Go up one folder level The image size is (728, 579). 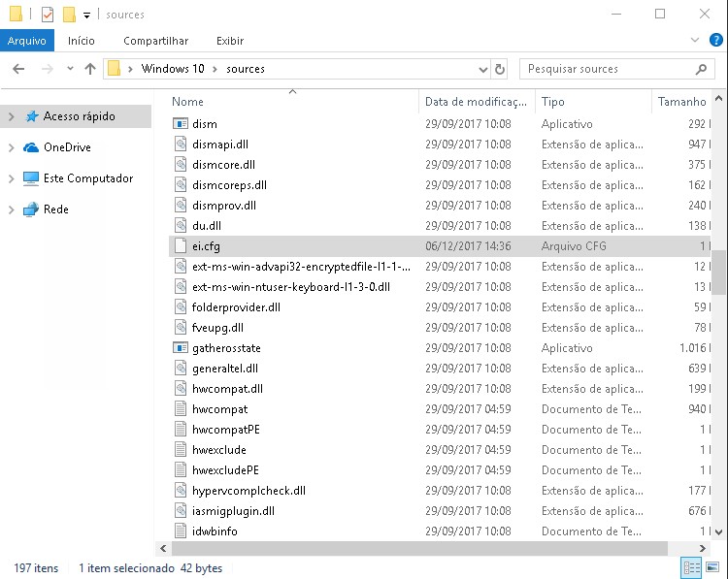90,69
